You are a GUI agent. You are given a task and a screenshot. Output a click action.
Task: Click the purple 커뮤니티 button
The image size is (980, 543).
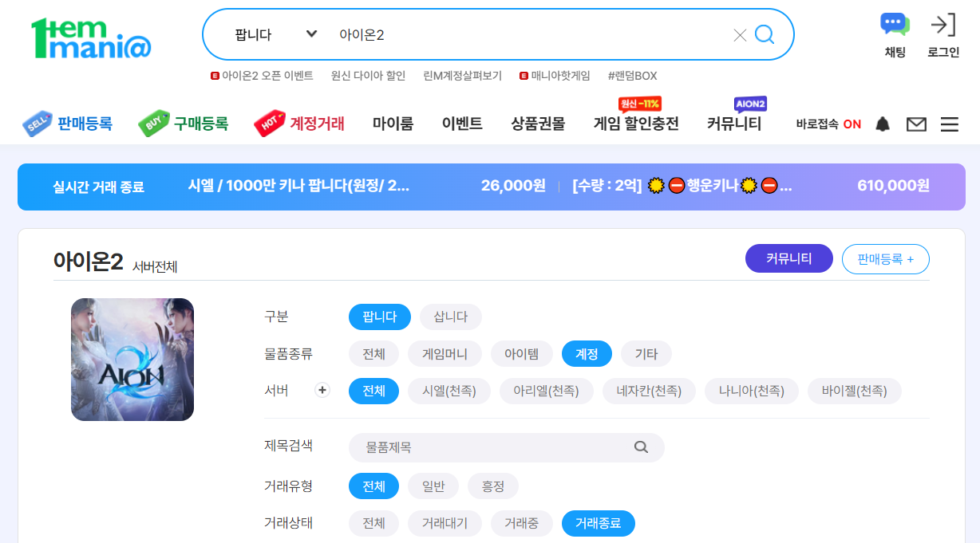coord(789,258)
